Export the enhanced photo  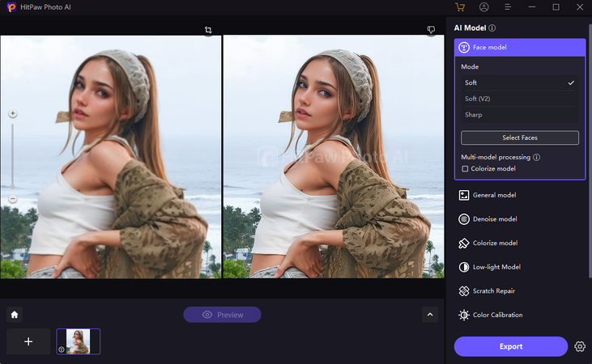click(x=511, y=346)
